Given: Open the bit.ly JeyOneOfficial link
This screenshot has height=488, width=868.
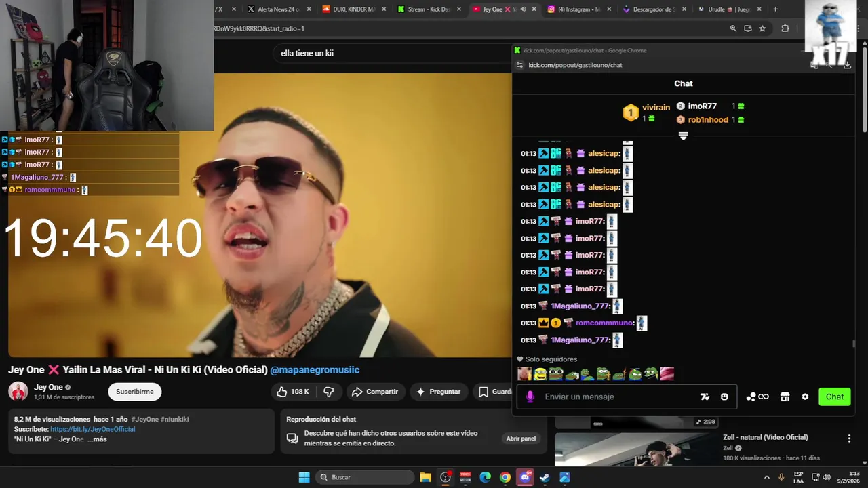Looking at the screenshot, I should tap(92, 429).
